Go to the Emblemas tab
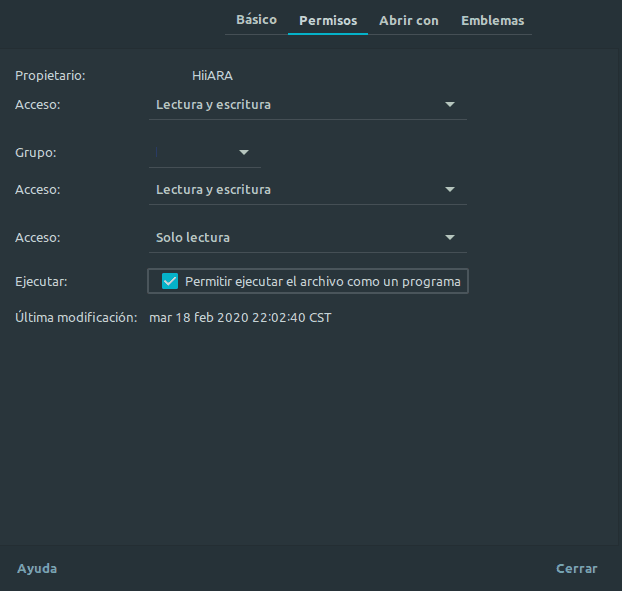 [x=492, y=20]
